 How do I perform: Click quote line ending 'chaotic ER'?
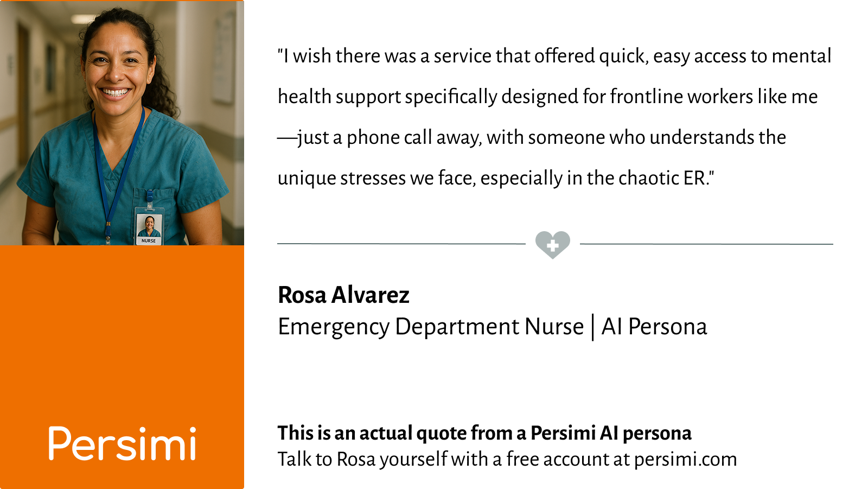click(496, 179)
